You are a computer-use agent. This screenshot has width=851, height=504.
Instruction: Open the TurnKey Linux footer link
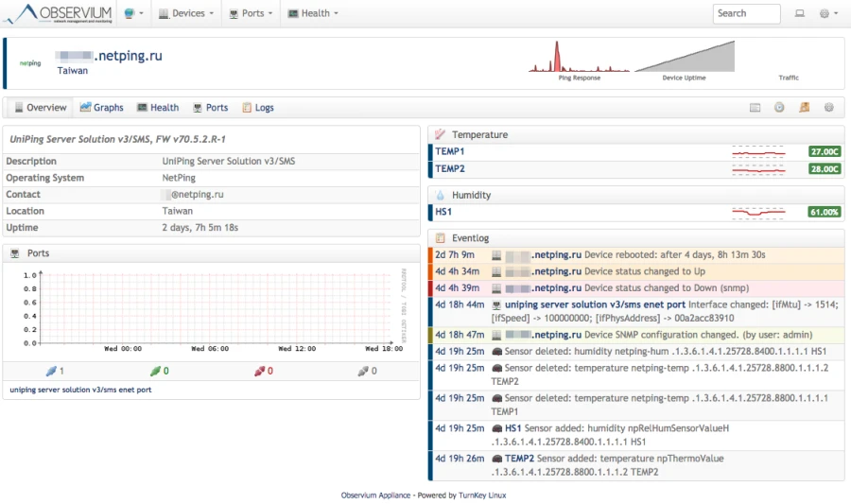pos(482,495)
